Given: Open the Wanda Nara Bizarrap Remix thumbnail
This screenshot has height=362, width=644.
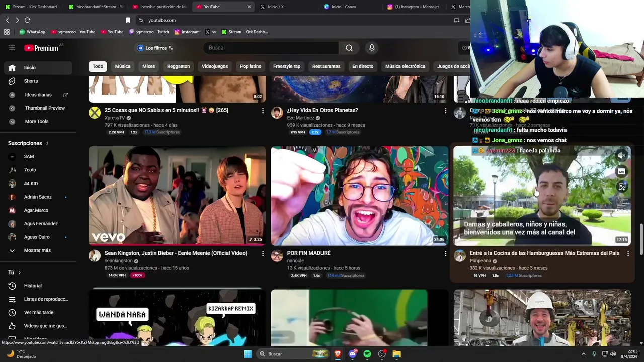Looking at the screenshot, I should click(x=177, y=318).
